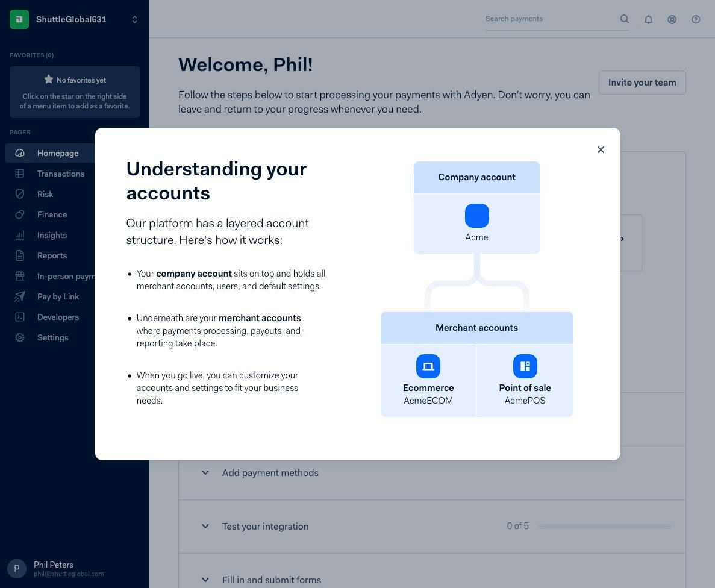Click the Reports document icon
This screenshot has width=715, height=588.
pyautogui.click(x=20, y=255)
